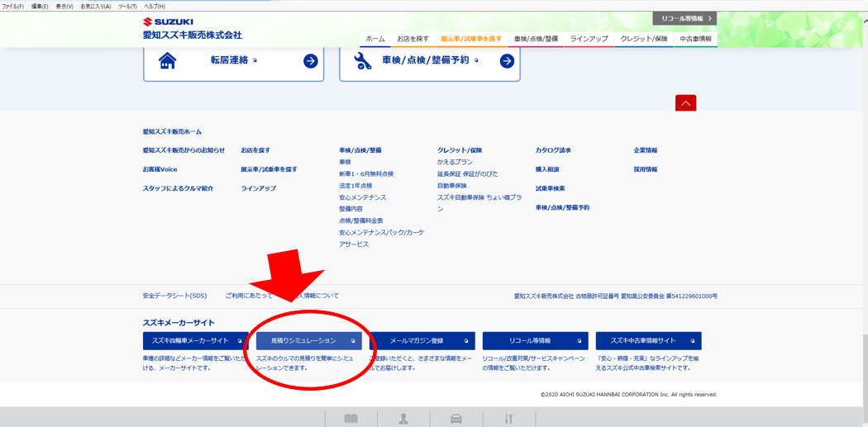Viewport: 868px width, 427px height.
Task: Click the person icon in bottom bar
Action: tap(403, 419)
